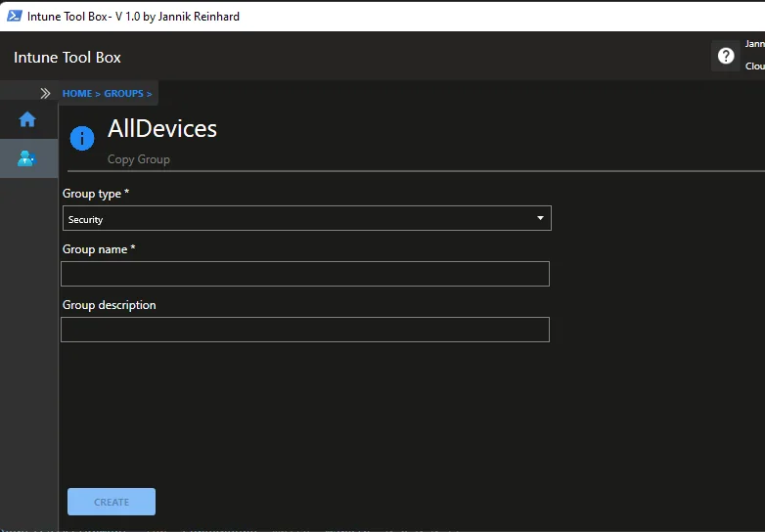This screenshot has width=765, height=532.
Task: Open the Home sidebar icon
Action: (27, 119)
